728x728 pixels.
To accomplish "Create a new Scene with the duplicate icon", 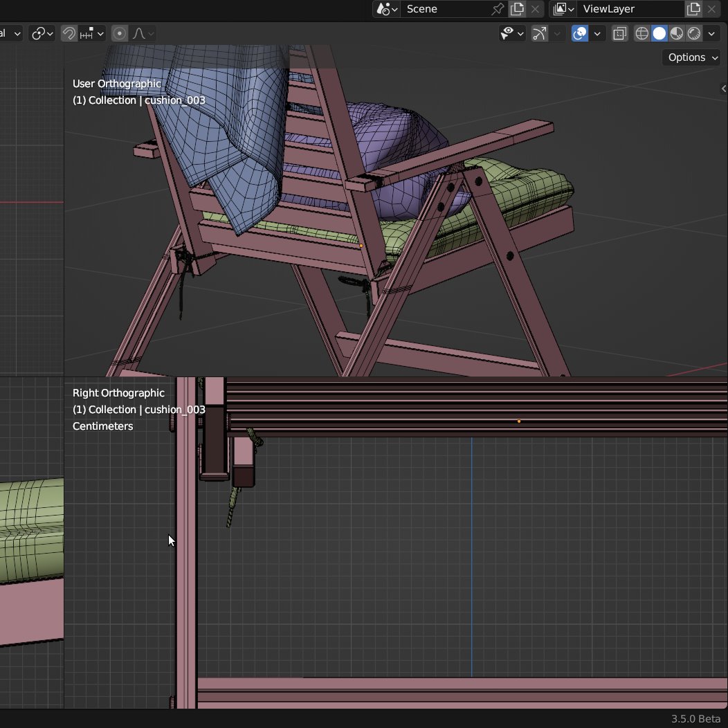I will [517, 9].
